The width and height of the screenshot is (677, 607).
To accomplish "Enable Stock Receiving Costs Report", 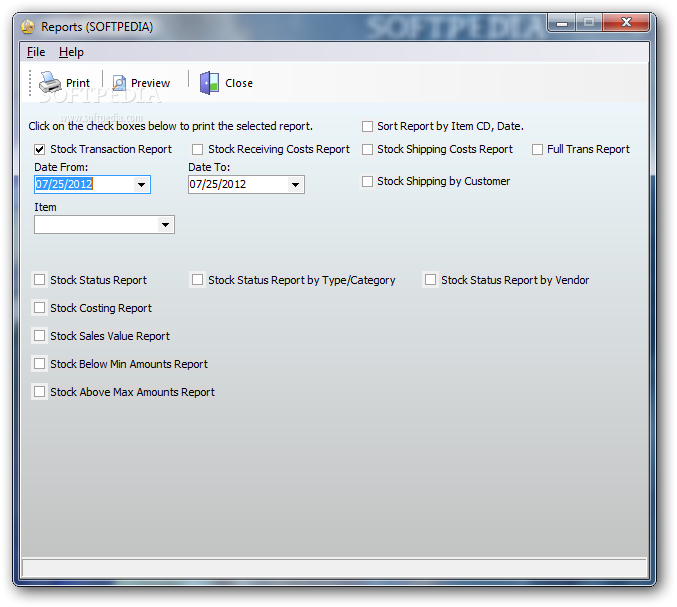I will [197, 149].
